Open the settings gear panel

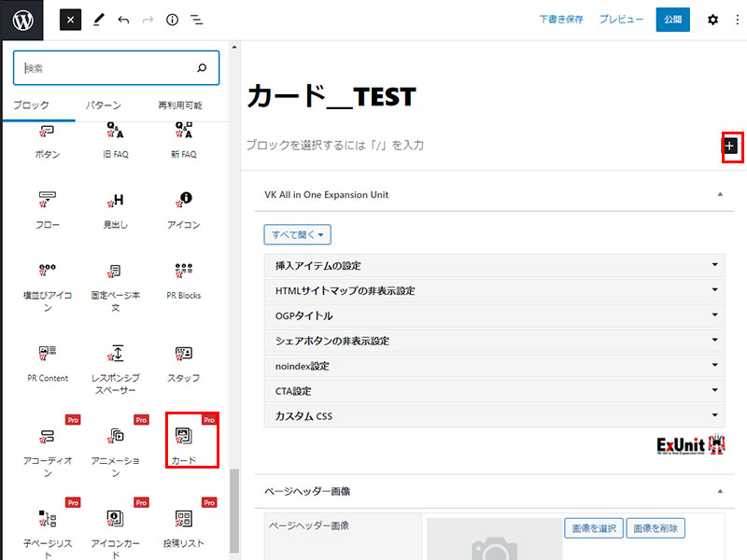pos(712,20)
